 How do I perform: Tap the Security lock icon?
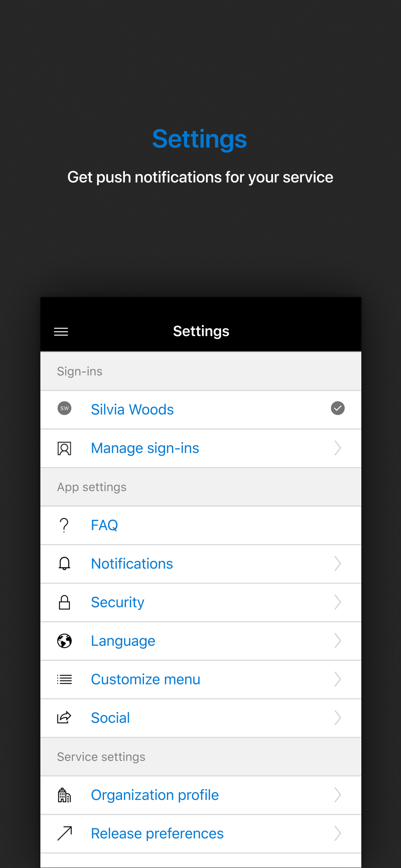[x=64, y=602]
